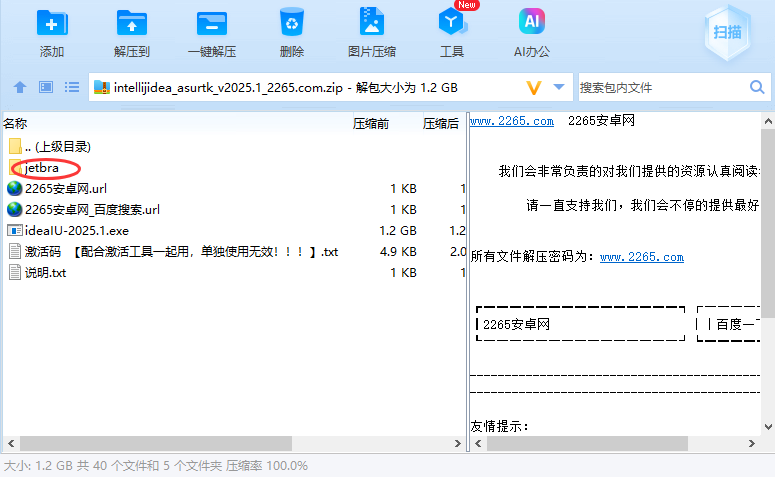The image size is (775, 477).
Task: Click the exe icon of idealU-2025.1.exe
Action: [x=15, y=230]
